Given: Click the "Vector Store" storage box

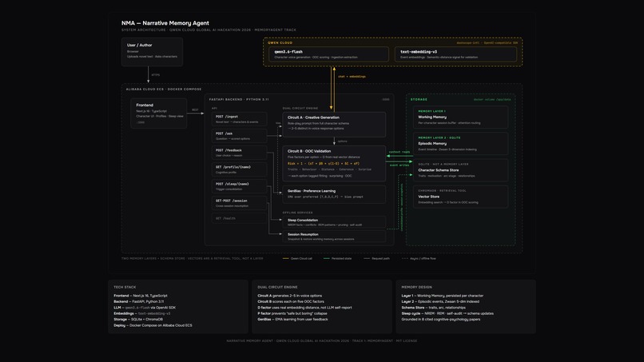Looking at the screenshot, I should coord(460,197).
